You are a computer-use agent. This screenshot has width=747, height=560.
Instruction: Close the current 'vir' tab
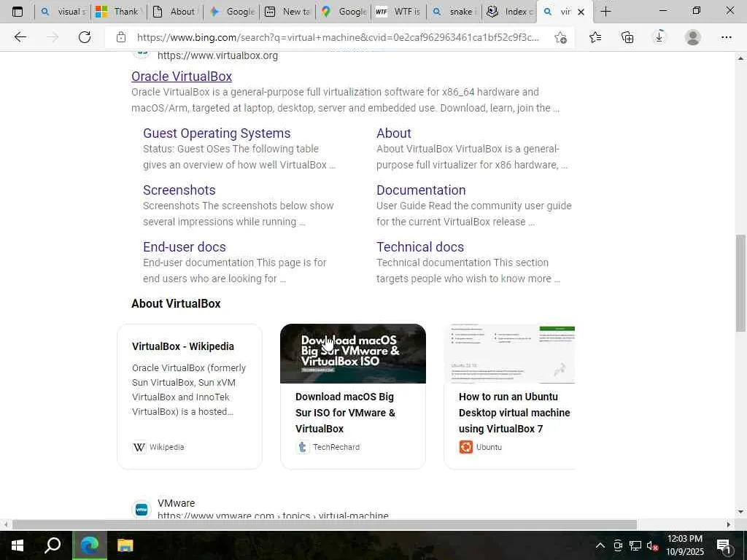pos(581,12)
